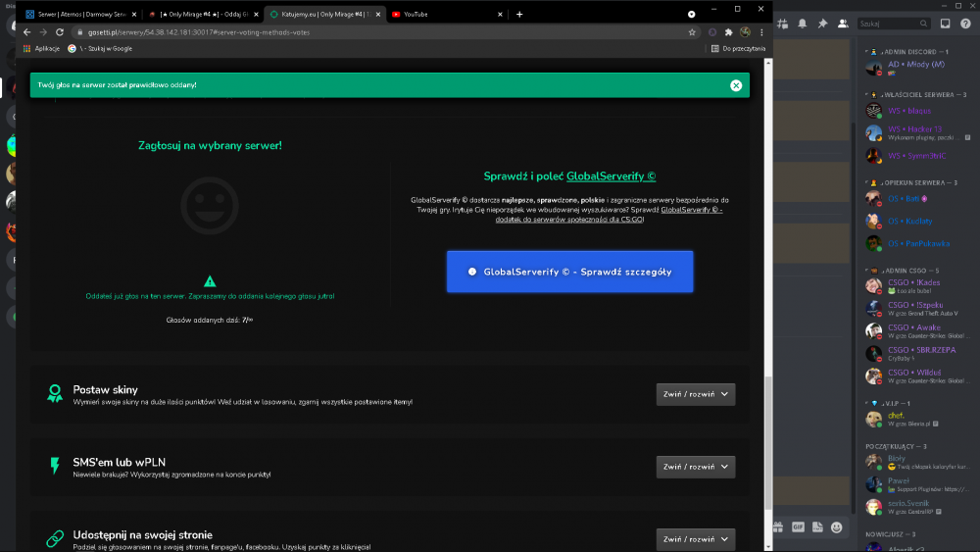
Task: Open the Discord inbox icon
Action: coord(945,24)
